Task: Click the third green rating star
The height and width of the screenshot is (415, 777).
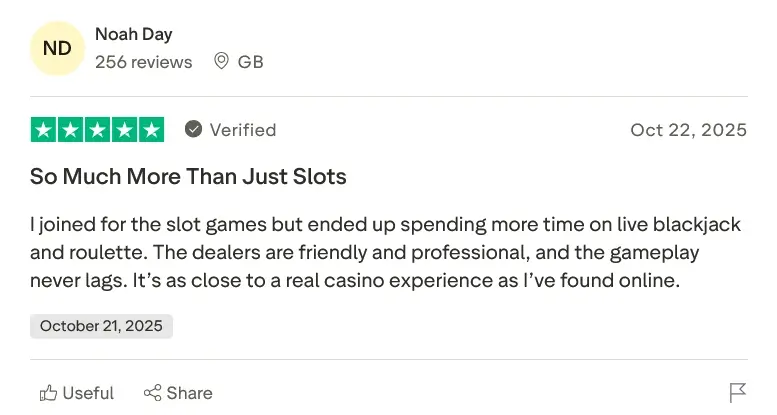Action: point(97,130)
